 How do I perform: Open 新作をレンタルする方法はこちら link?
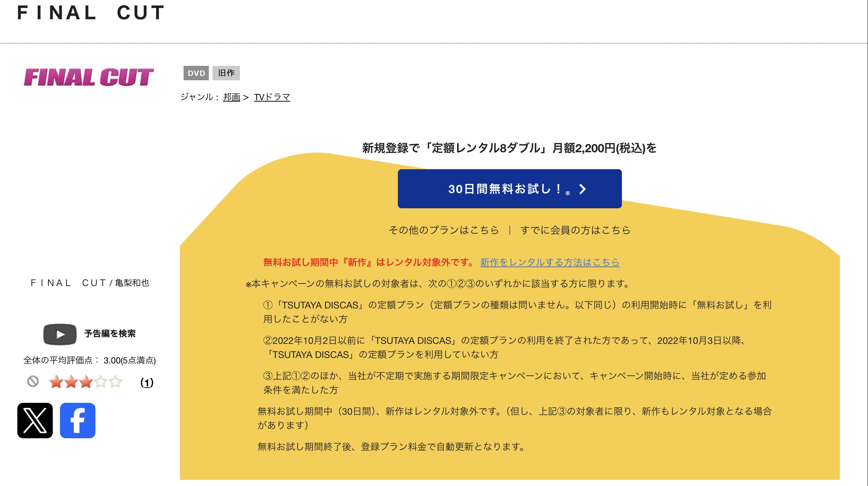click(x=550, y=262)
